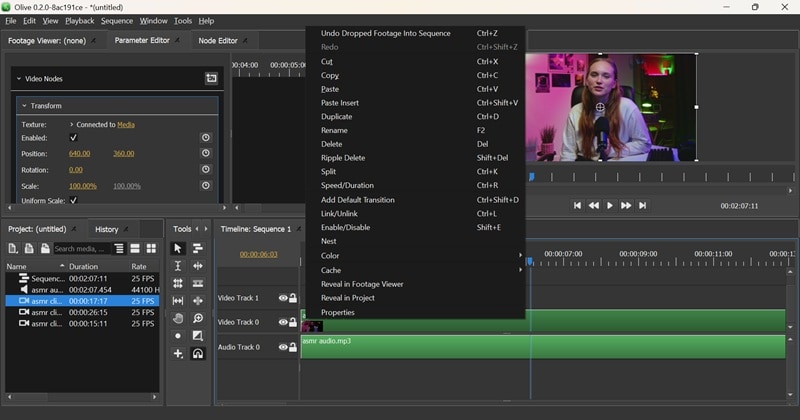This screenshot has width=800, height=420.
Task: Expand the Texture connection row
Action: [x=71, y=125]
